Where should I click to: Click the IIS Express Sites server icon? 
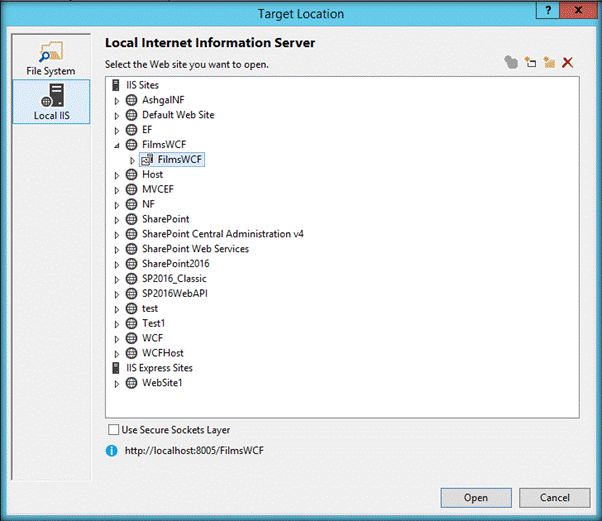(x=116, y=368)
